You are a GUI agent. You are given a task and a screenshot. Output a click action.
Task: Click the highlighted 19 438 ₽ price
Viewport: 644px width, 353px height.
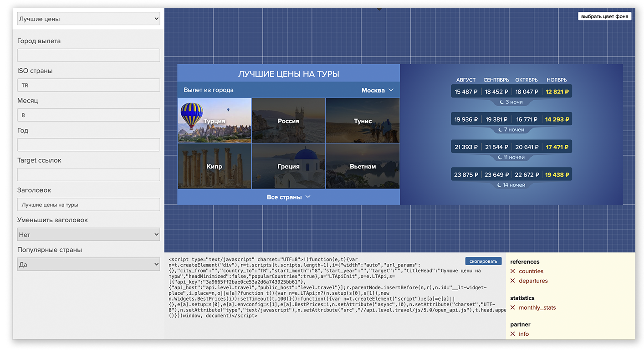tap(557, 174)
